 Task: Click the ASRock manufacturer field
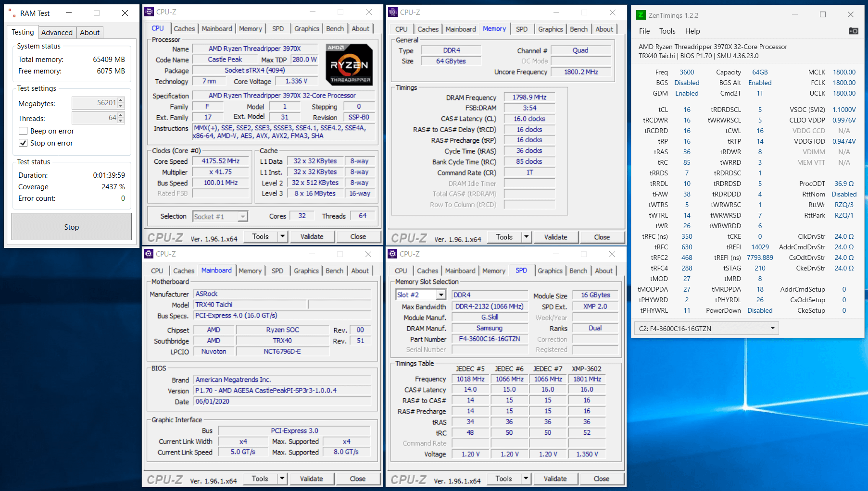click(x=282, y=294)
